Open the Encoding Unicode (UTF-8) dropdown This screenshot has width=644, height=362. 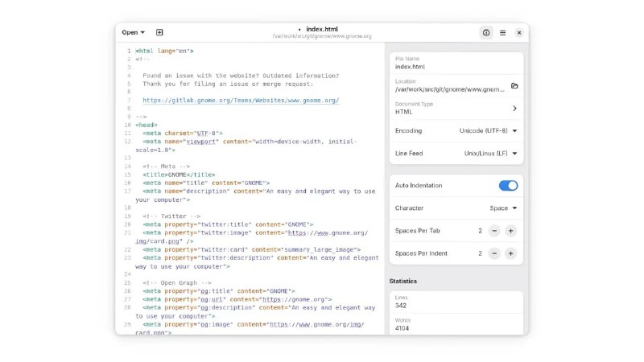point(488,131)
